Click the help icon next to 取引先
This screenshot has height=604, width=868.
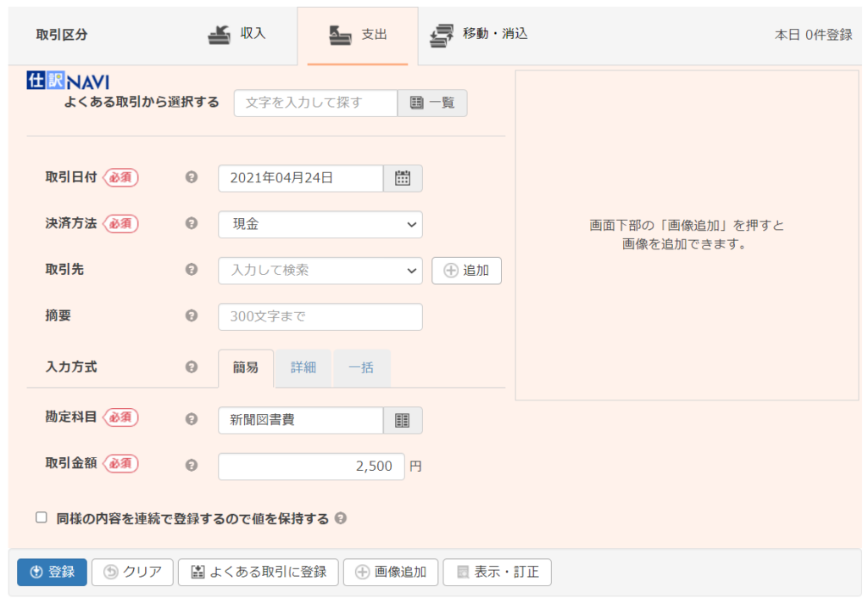point(192,270)
